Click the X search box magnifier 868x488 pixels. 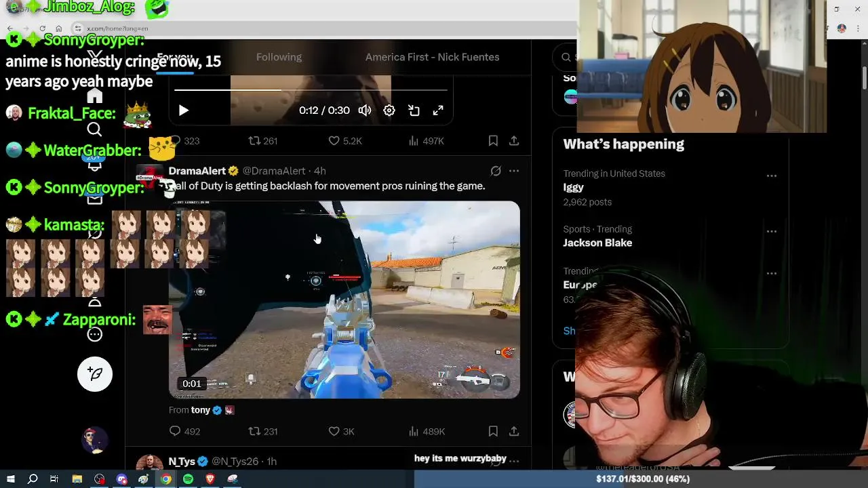click(x=566, y=57)
